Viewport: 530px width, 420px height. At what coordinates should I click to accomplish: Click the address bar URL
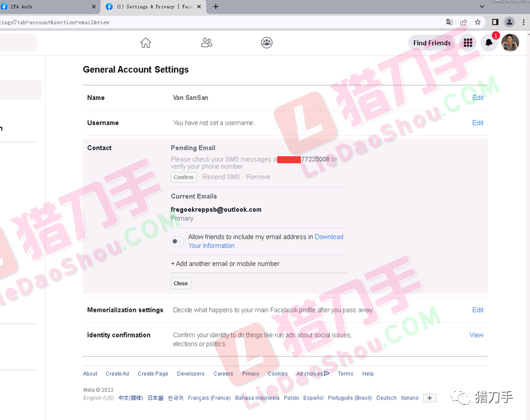pyautogui.click(x=54, y=22)
